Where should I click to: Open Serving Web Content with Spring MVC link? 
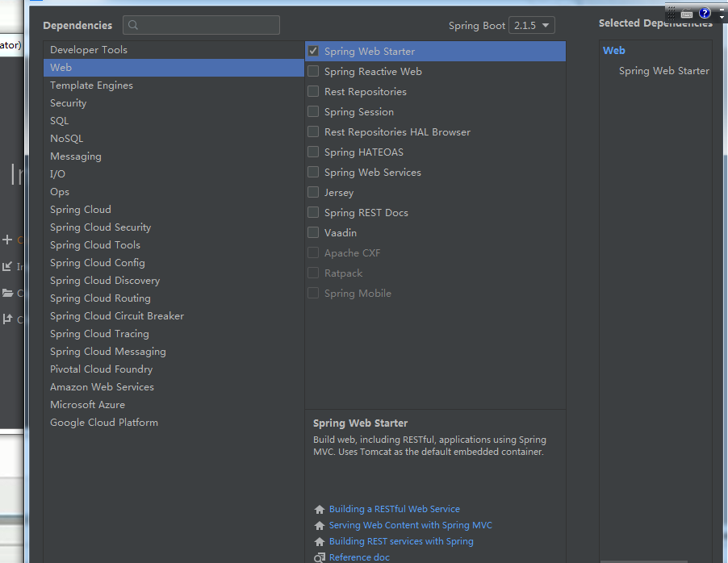click(x=411, y=525)
